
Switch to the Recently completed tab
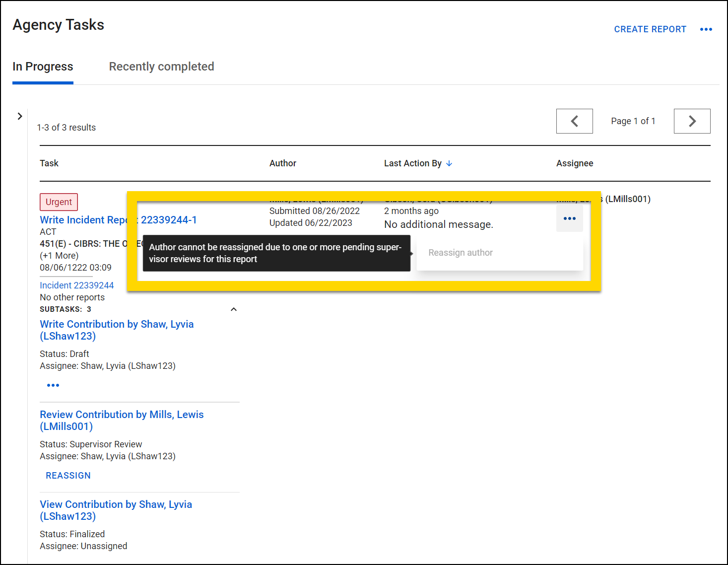point(161,67)
